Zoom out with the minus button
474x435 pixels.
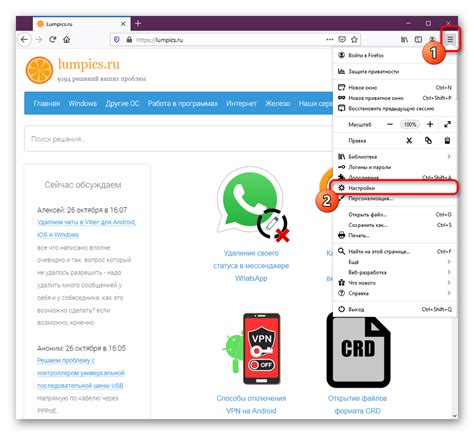[390, 124]
